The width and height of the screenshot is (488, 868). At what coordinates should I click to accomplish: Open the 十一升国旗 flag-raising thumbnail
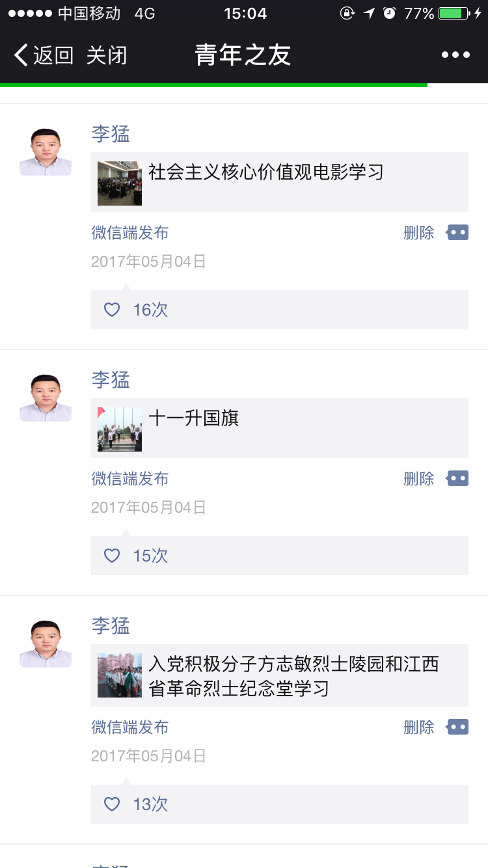pos(120,429)
